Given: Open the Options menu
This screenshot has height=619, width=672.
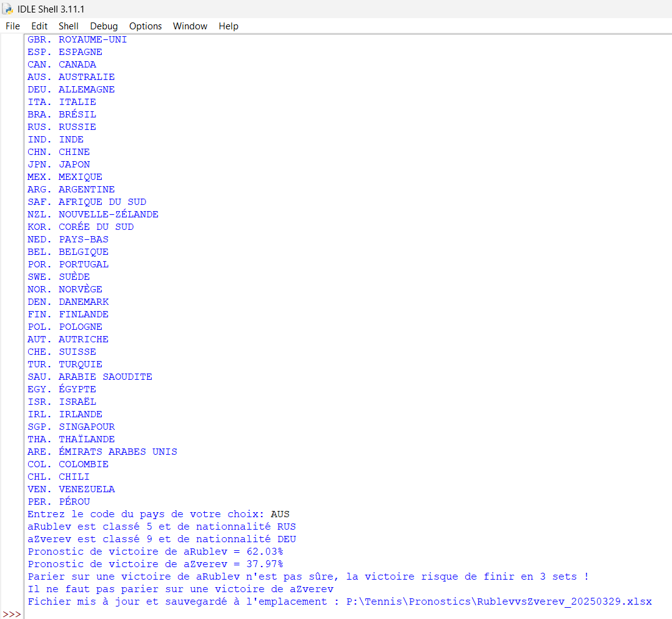Looking at the screenshot, I should (x=146, y=26).
